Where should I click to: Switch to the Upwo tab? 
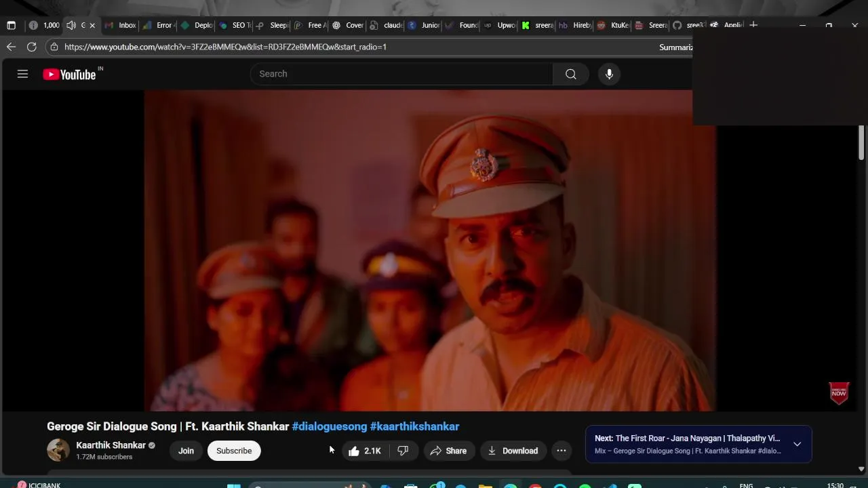(500, 25)
